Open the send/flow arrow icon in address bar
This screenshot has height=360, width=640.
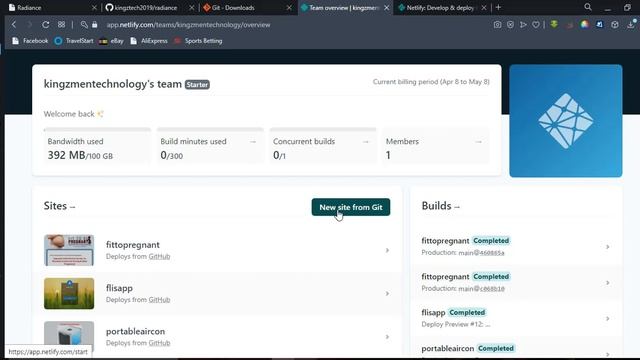(x=523, y=24)
